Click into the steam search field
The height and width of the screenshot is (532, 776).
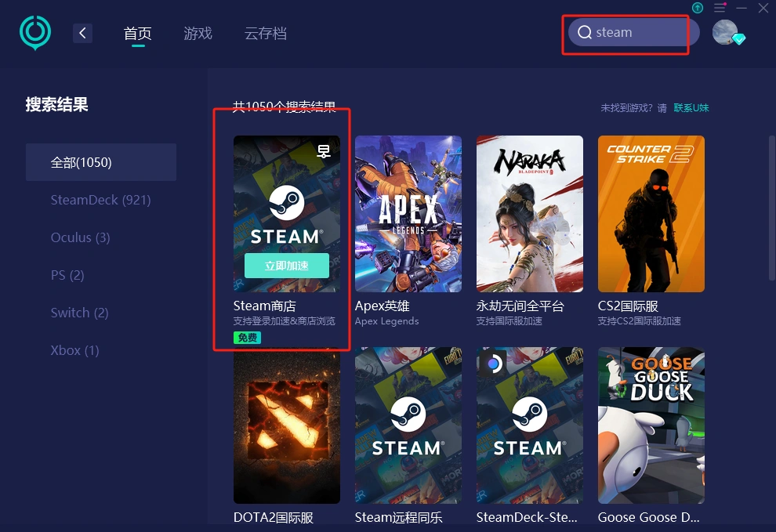click(x=633, y=32)
